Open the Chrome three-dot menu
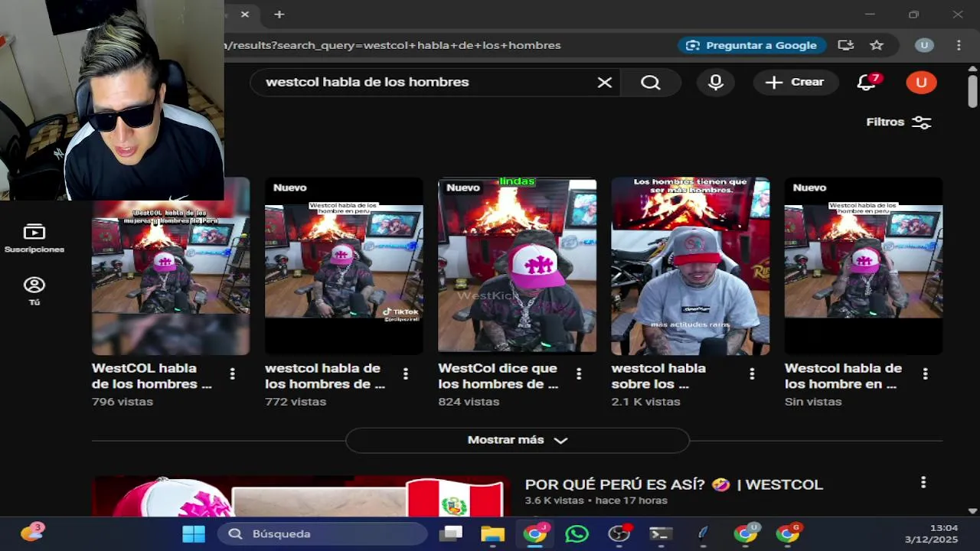The image size is (980, 551). [x=959, y=45]
